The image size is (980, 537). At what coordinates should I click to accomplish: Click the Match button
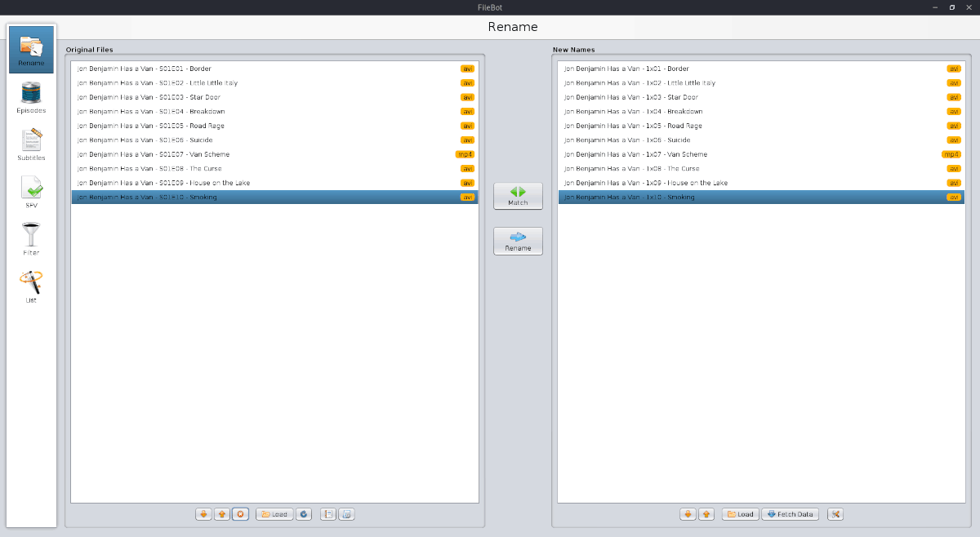[518, 195]
